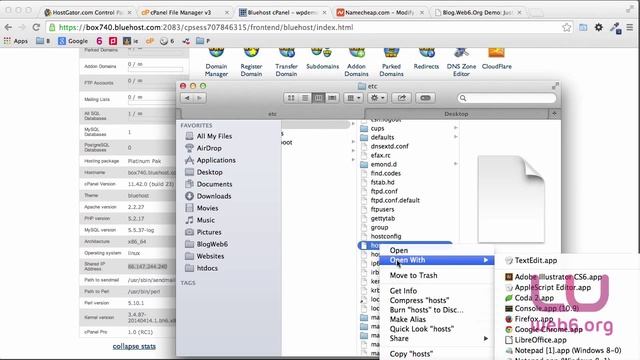
Task: Open CloudFlare icon in cPanel
Action: (x=496, y=58)
